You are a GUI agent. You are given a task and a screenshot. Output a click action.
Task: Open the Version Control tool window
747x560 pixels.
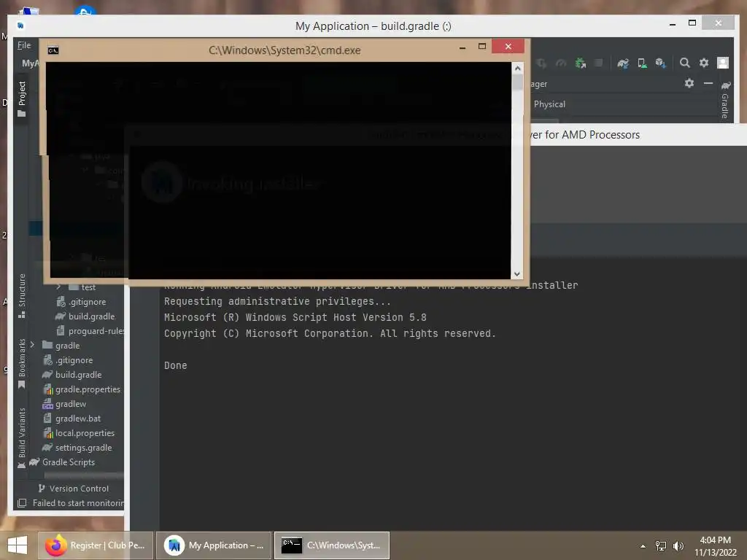click(x=74, y=489)
